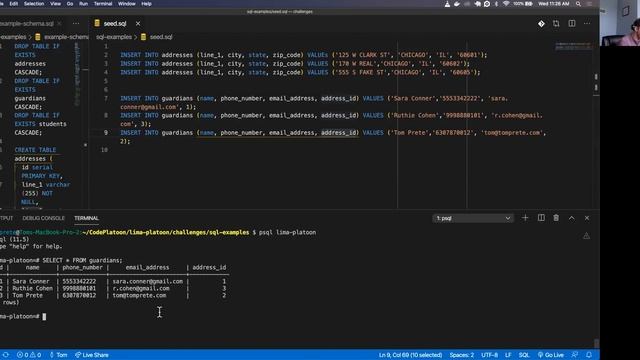Viewport: 640px width, 360px height.
Task: Change indentation via Spaces: 2
Action: pos(462,355)
